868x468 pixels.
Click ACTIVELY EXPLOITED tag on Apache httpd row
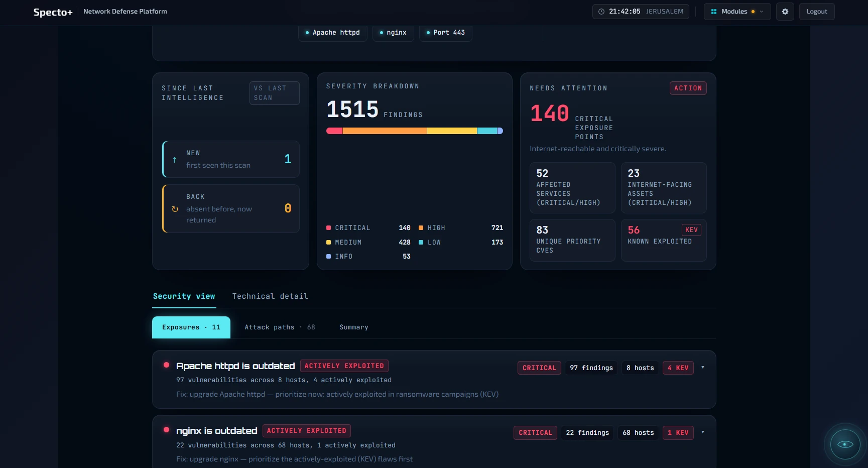coord(344,366)
